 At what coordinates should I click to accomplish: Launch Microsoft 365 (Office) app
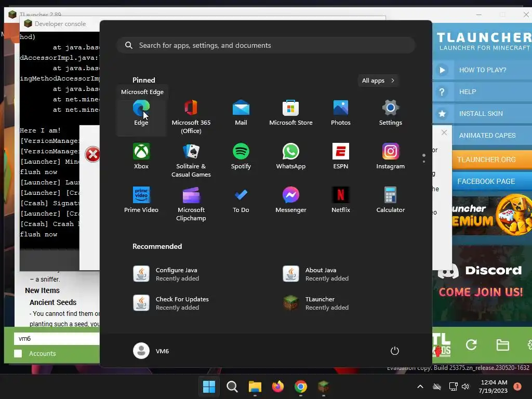pos(191,117)
